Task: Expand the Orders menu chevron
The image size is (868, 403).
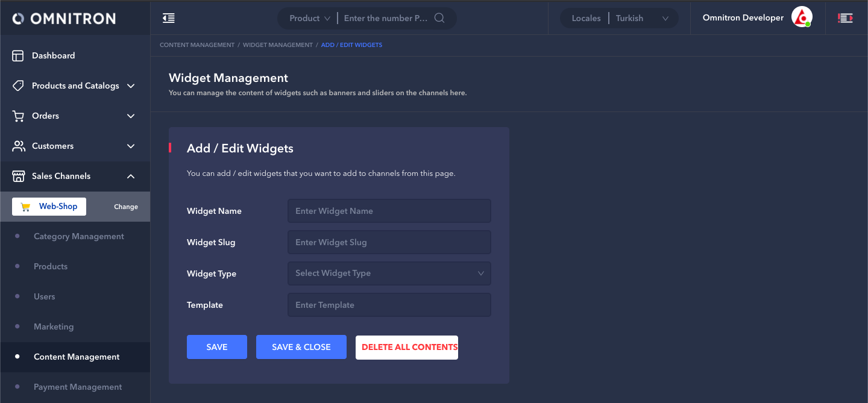Action: 131,116
